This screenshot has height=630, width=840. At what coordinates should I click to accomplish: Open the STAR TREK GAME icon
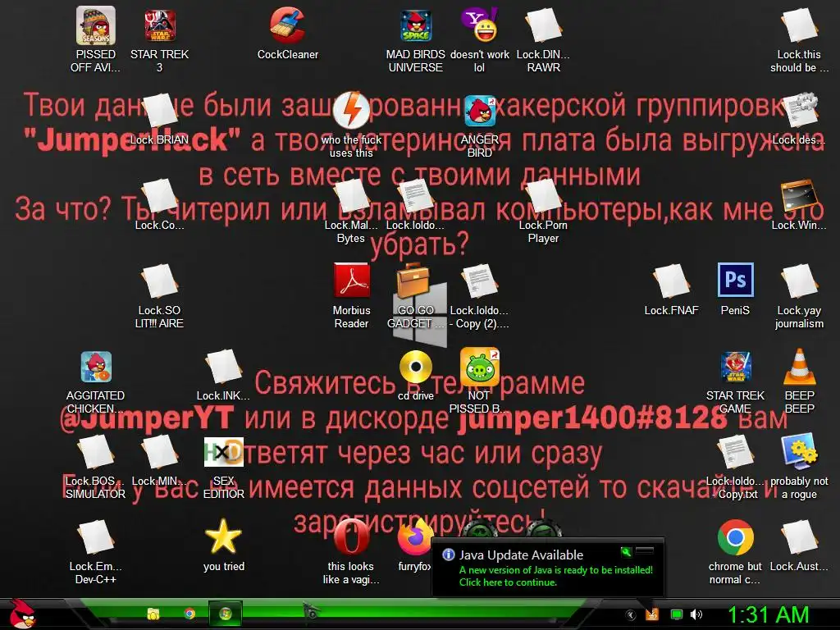[735, 367]
